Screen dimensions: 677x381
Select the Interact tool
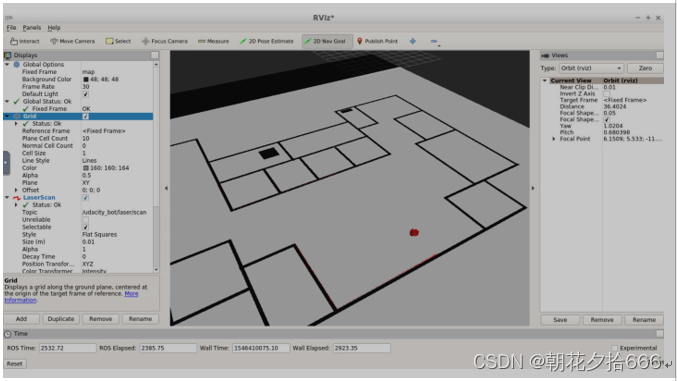[x=25, y=41]
